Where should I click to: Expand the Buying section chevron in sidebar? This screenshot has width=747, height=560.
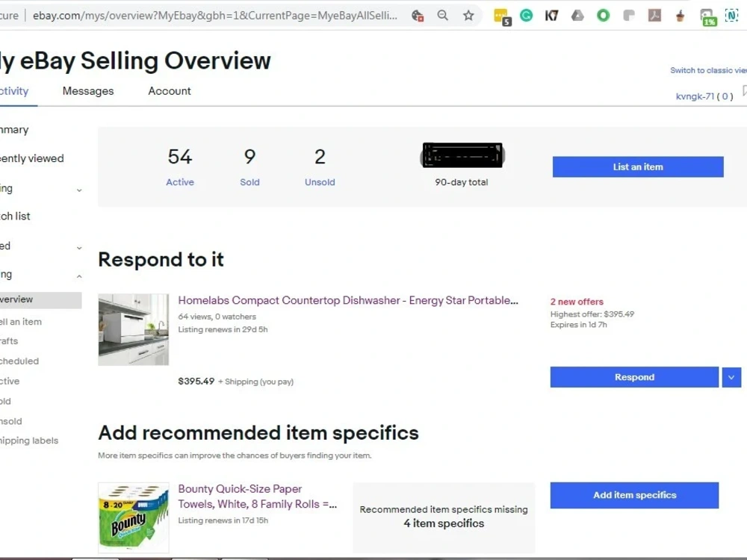[x=79, y=190]
